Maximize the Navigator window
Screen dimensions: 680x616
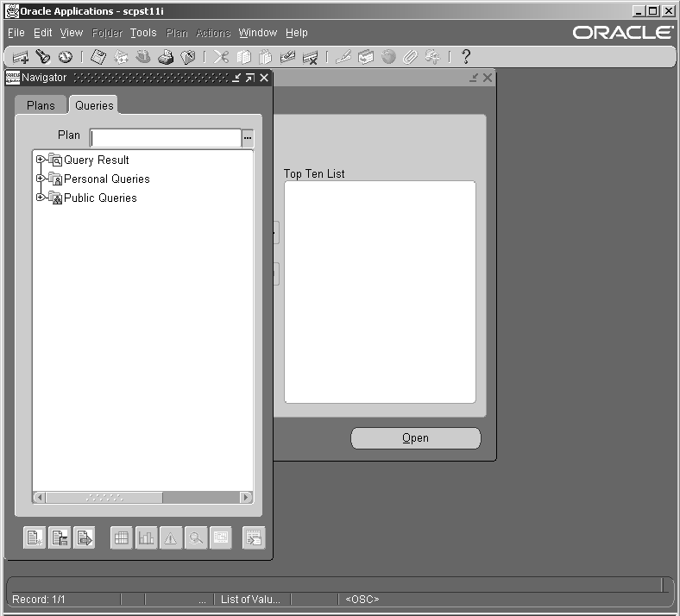[x=249, y=78]
